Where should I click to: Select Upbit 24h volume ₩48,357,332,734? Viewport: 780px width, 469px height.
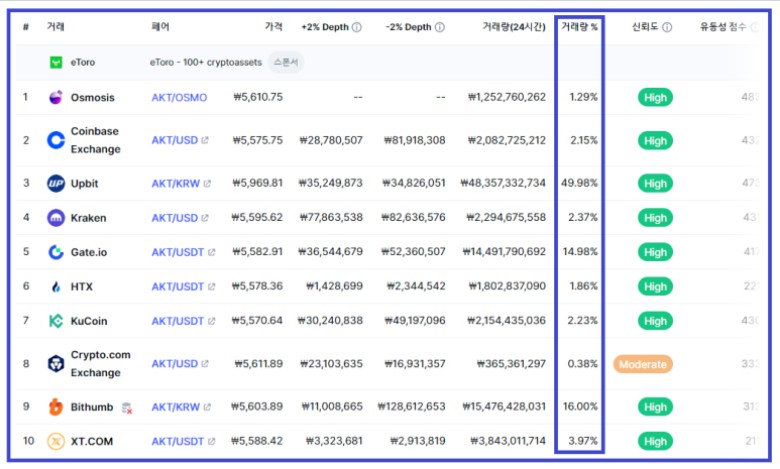pyautogui.click(x=503, y=183)
